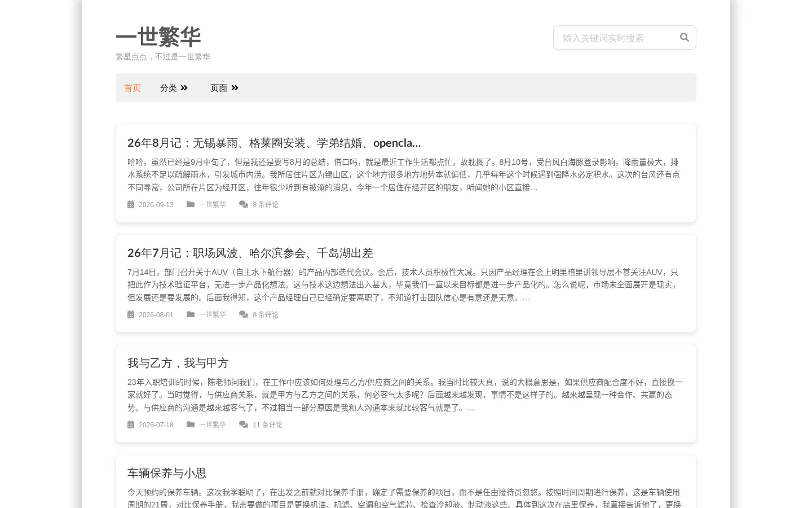812x508 pixels.
Task: Click the excerpt starting with 7月14日，部门召开
Action: 404,284
